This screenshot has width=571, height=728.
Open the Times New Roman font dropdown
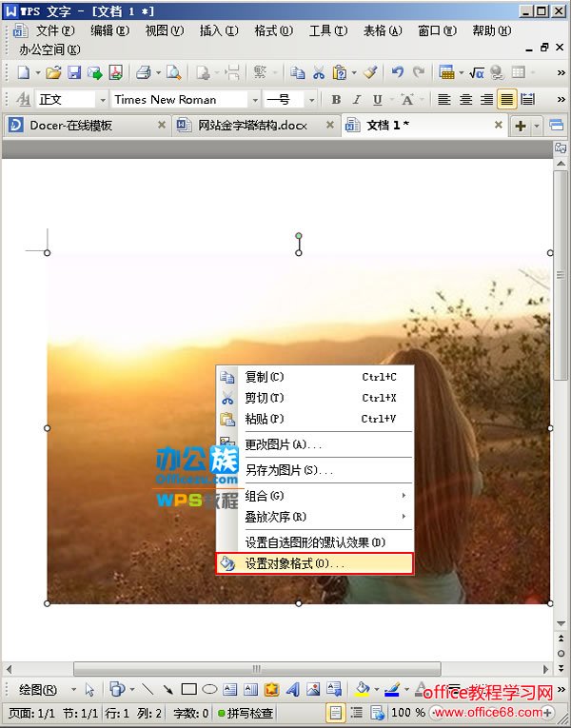(x=254, y=100)
